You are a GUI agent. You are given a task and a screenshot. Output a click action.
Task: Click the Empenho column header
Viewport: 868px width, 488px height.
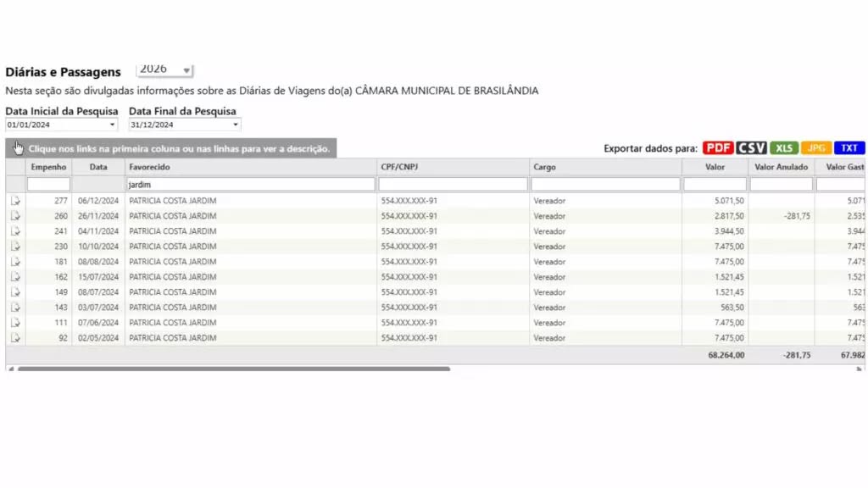coord(48,167)
